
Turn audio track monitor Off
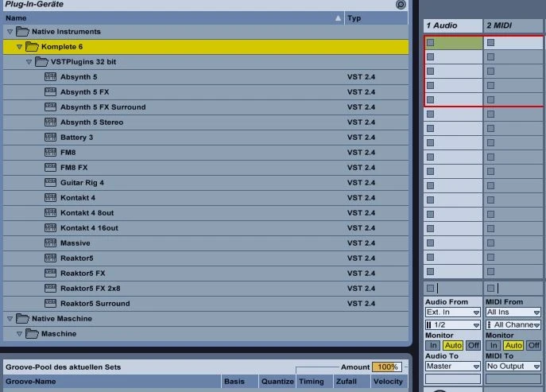(x=474, y=346)
